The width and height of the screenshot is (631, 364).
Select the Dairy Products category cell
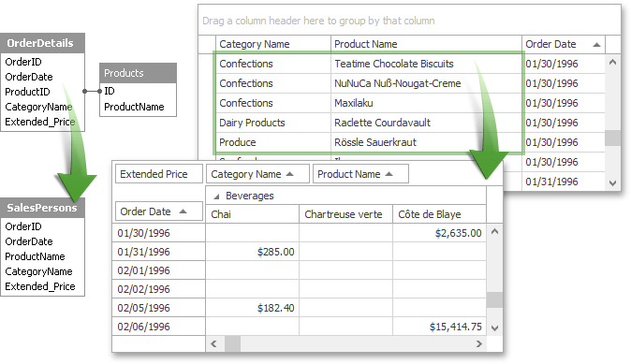click(273, 123)
